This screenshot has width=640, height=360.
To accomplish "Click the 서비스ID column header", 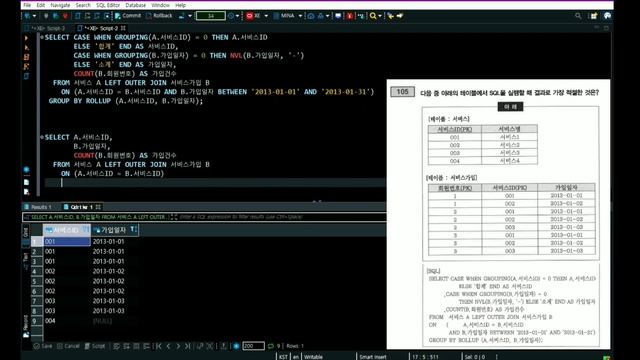I will (66, 230).
